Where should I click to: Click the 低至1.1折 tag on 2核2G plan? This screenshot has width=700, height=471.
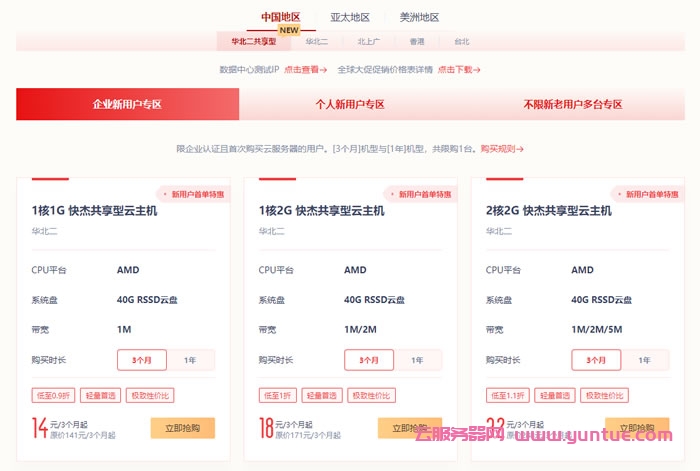pyautogui.click(x=507, y=395)
